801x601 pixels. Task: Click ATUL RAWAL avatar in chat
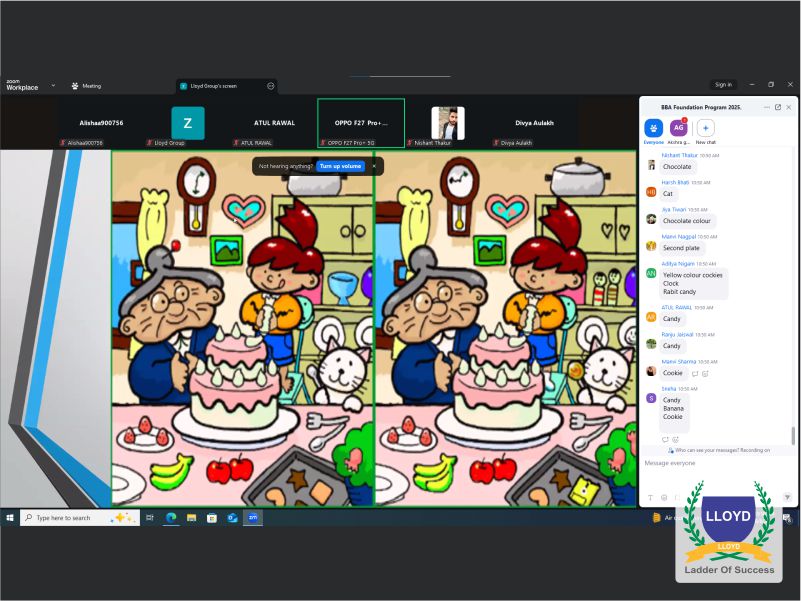coord(651,317)
